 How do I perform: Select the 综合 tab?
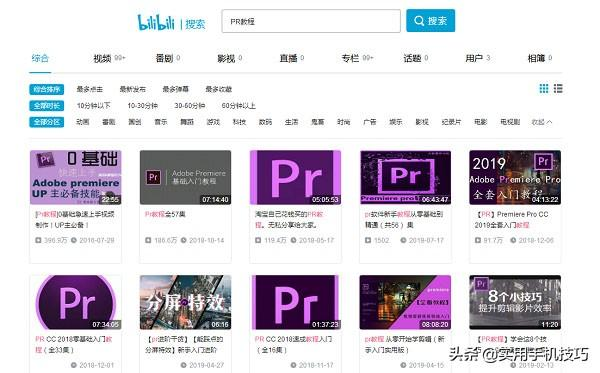(x=40, y=58)
